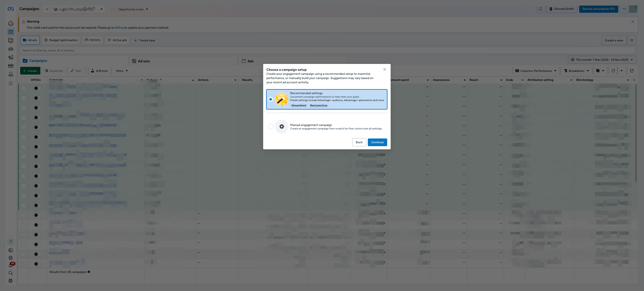
Task: Select the Recommended settings radio option
Action: point(271,99)
